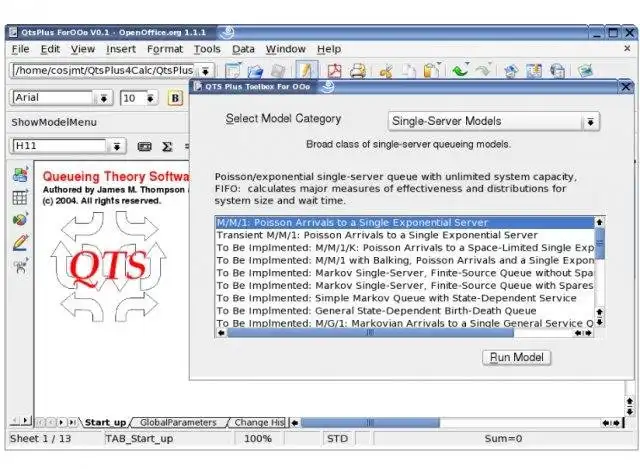The width and height of the screenshot is (640, 469).
Task: Select Transient M/M/1 list entry
Action: click(405, 236)
